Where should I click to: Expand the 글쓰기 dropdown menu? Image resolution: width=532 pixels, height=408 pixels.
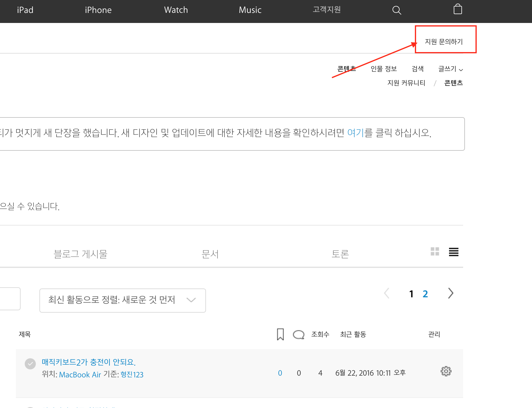pos(450,69)
